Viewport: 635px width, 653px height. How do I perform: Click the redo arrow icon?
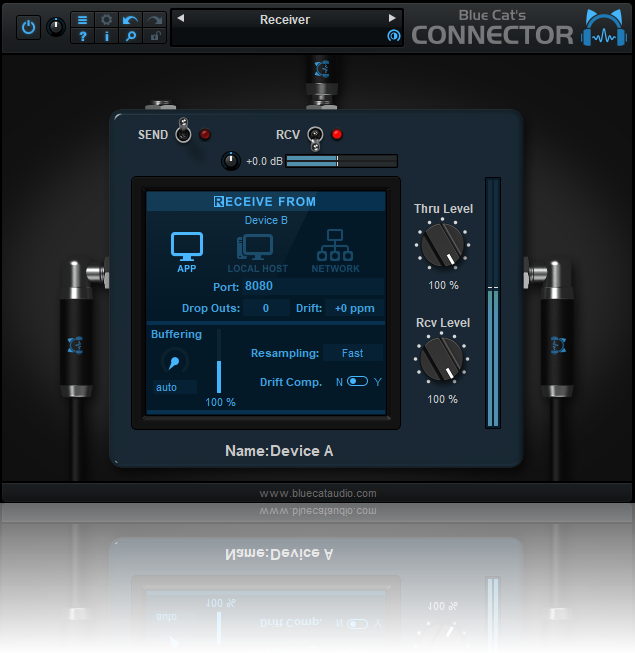[154, 20]
